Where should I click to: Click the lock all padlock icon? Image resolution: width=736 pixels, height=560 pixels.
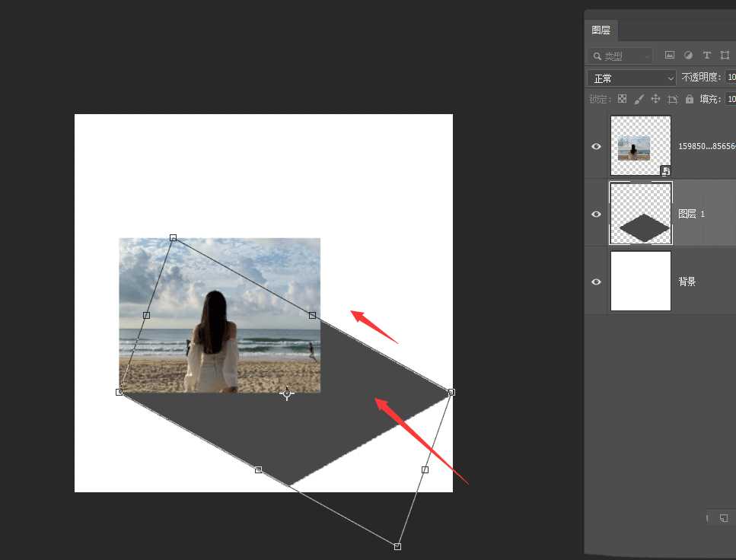click(690, 99)
